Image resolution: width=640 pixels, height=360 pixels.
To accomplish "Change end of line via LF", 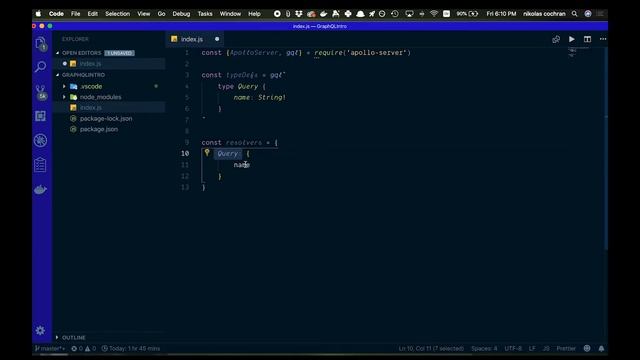I will pyautogui.click(x=532, y=348).
